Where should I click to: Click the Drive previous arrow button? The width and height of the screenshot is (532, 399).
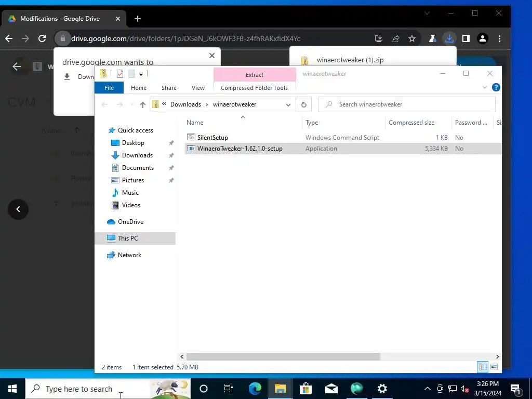tap(18, 209)
